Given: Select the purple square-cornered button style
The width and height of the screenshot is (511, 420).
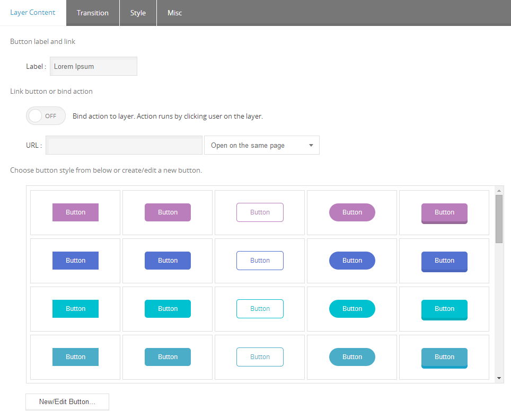Looking at the screenshot, I should [x=75, y=212].
